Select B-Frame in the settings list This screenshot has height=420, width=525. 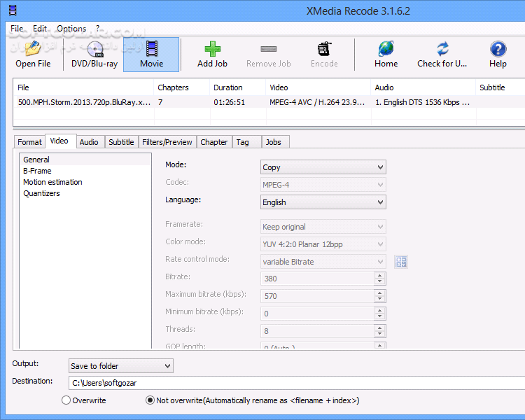37,171
